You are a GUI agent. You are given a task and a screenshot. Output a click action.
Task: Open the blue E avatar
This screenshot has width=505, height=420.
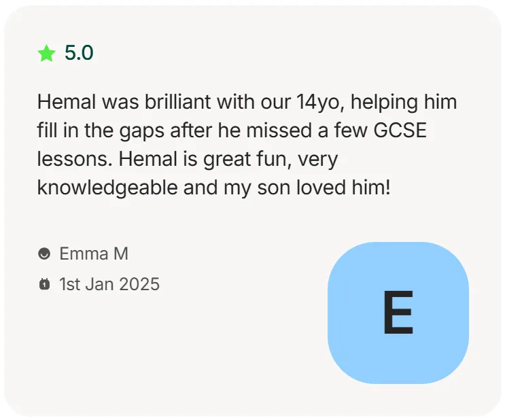coord(398,313)
